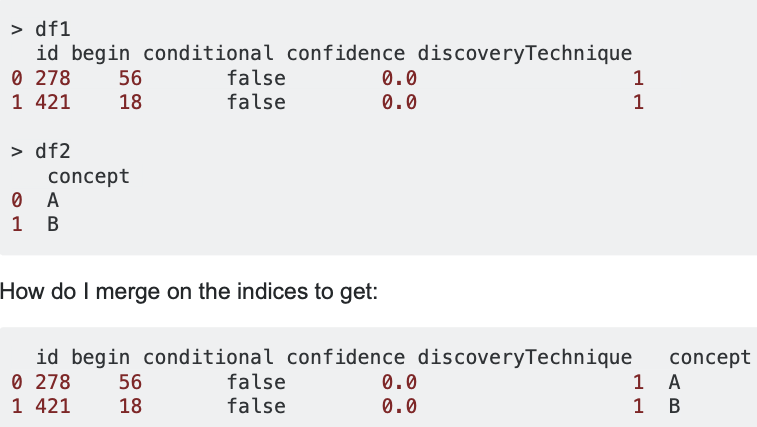Click the 'How do I merge' sentence
This screenshot has height=427, width=757.
click(x=189, y=292)
